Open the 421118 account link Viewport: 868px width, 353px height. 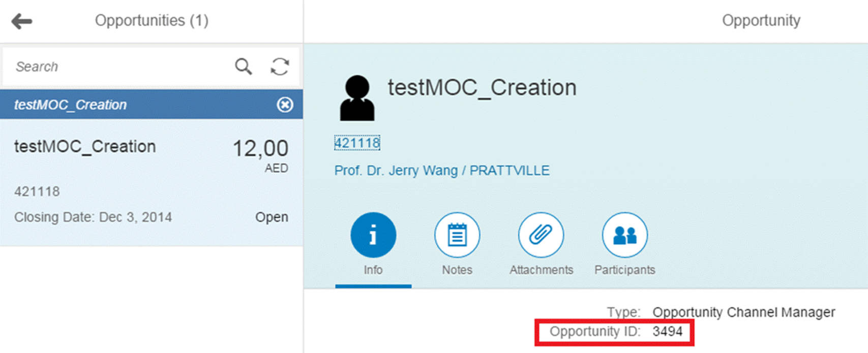click(x=357, y=143)
